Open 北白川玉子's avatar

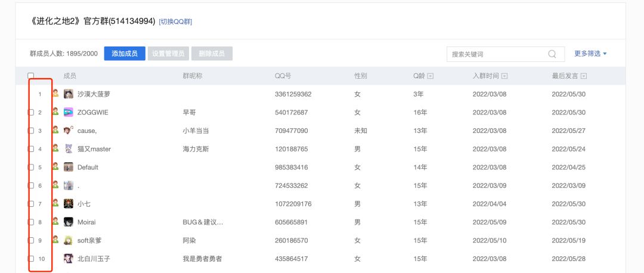(69, 259)
